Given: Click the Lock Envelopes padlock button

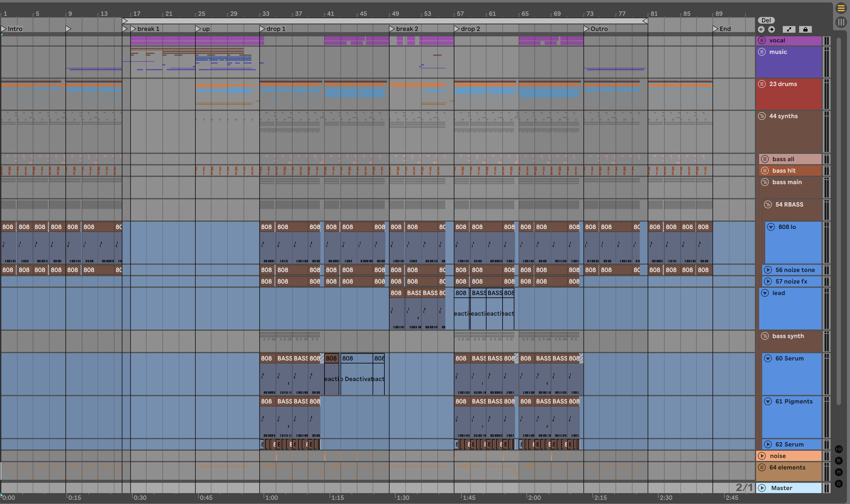Looking at the screenshot, I should 805,30.
